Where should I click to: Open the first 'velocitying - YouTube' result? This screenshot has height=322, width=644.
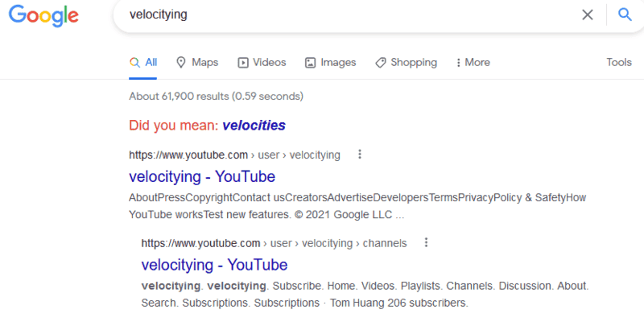point(202,176)
